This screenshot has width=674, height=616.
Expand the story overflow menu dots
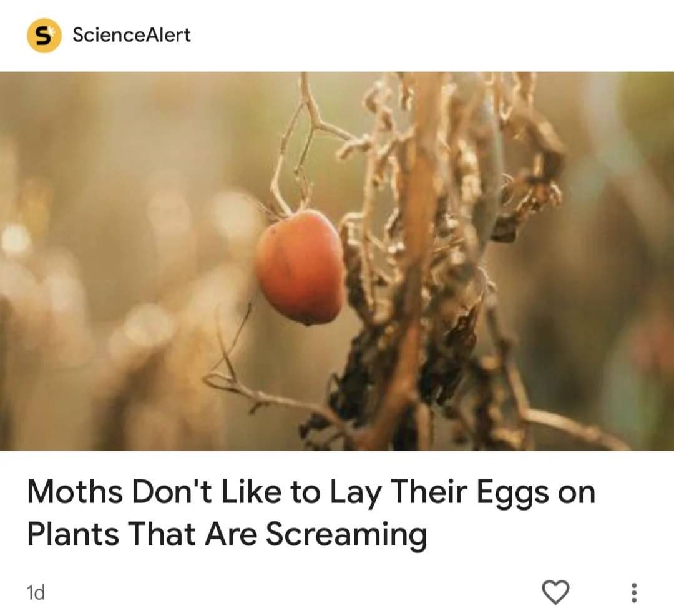tap(633, 592)
